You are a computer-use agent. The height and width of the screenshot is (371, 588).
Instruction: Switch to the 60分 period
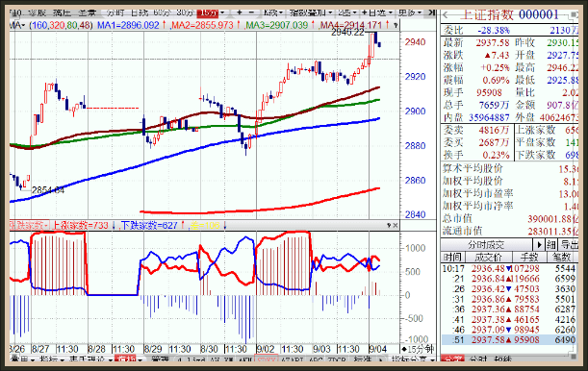tap(162, 12)
